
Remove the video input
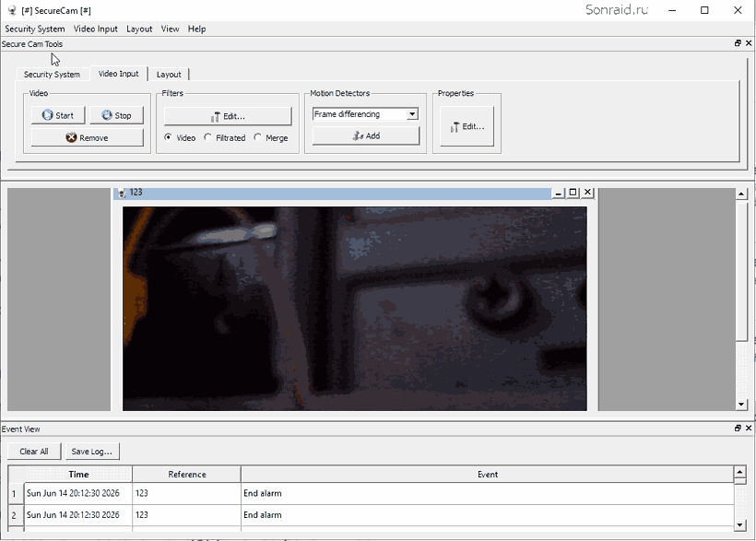coord(88,137)
